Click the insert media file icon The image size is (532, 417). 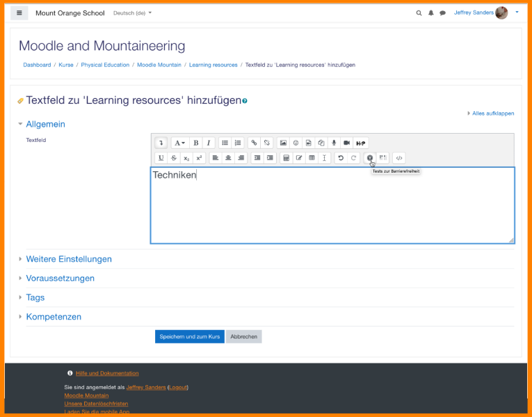click(x=308, y=143)
